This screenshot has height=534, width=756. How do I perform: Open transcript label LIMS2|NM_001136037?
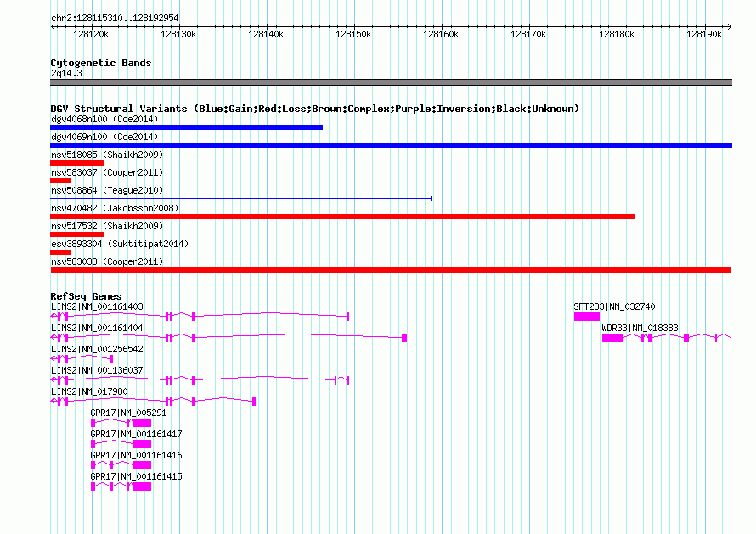[x=97, y=370]
